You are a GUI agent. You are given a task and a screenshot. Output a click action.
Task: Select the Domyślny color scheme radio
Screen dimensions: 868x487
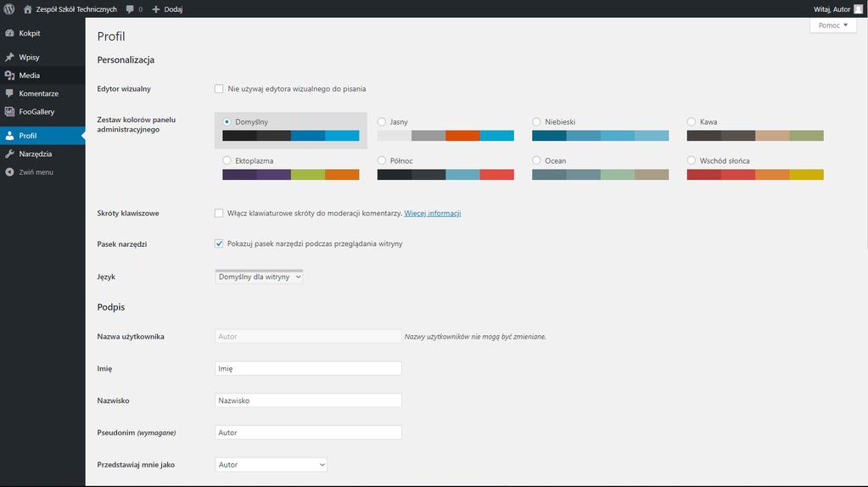click(227, 122)
